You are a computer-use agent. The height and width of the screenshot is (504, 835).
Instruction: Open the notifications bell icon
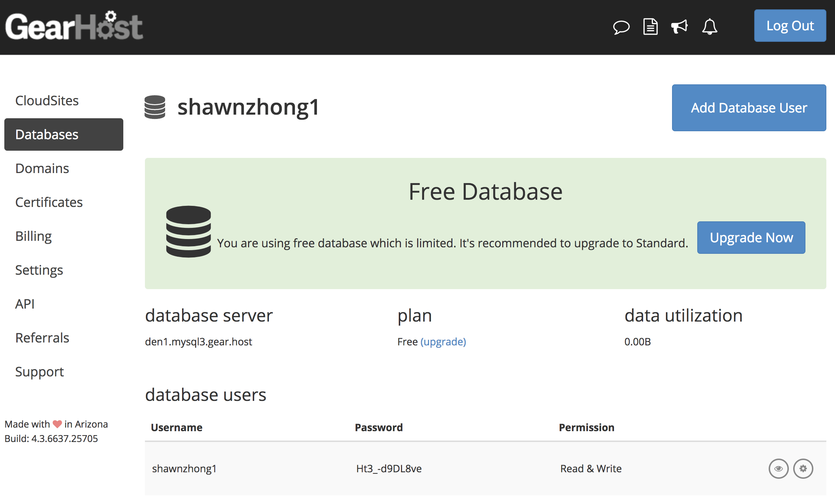pyautogui.click(x=710, y=27)
